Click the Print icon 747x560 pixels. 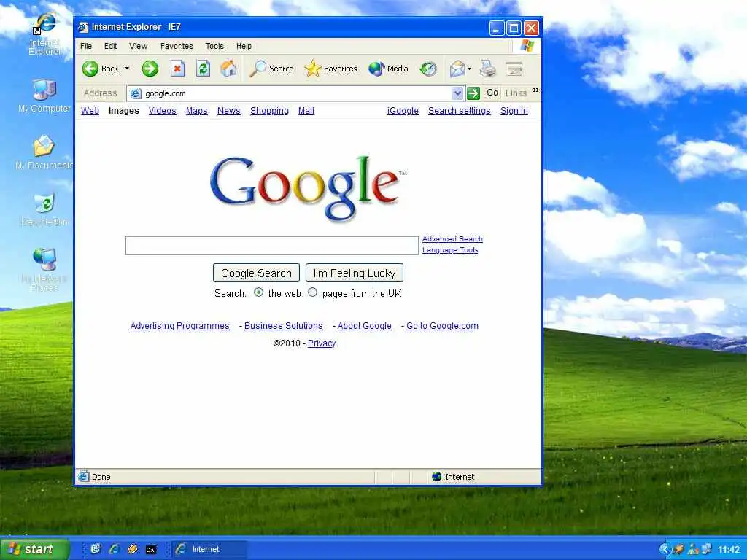(487, 69)
